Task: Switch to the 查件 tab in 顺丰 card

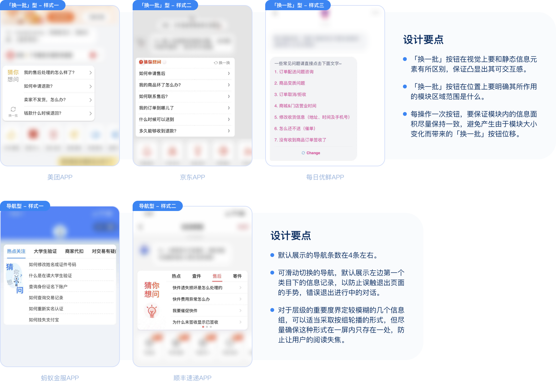Action: [x=197, y=276]
